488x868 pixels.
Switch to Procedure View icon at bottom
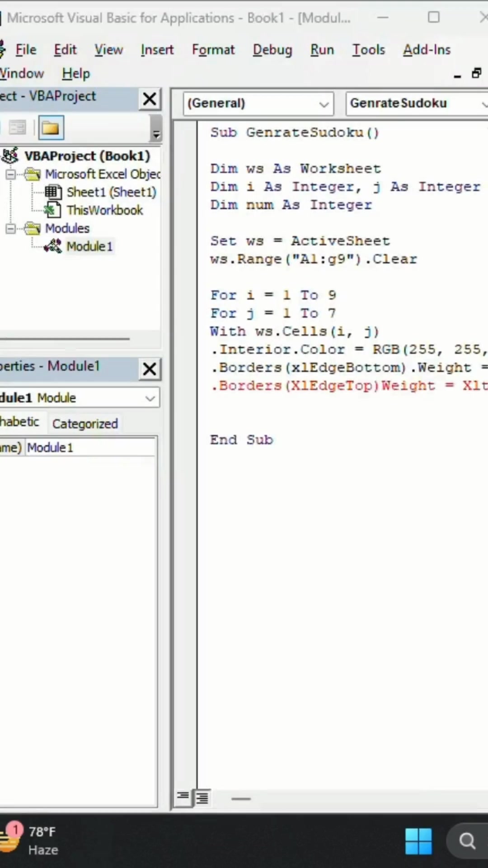(183, 796)
